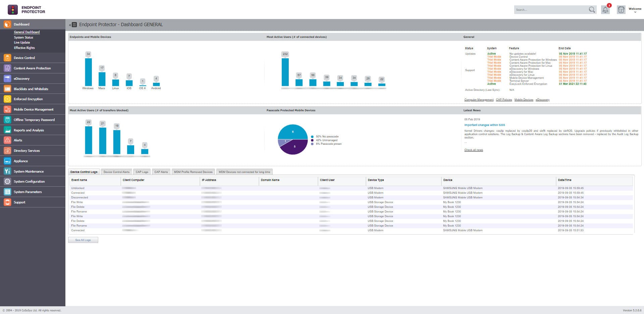Click the See All Logs button
644x314 pixels.
(83, 240)
